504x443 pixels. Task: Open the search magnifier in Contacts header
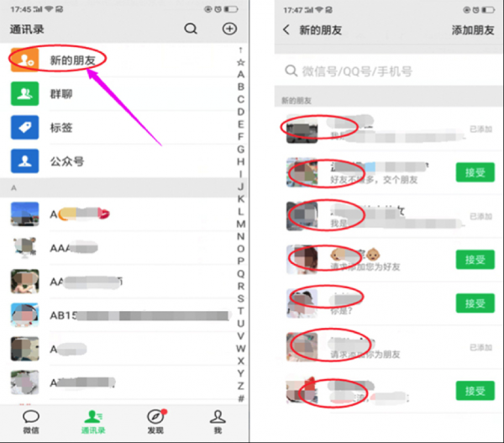click(x=191, y=29)
